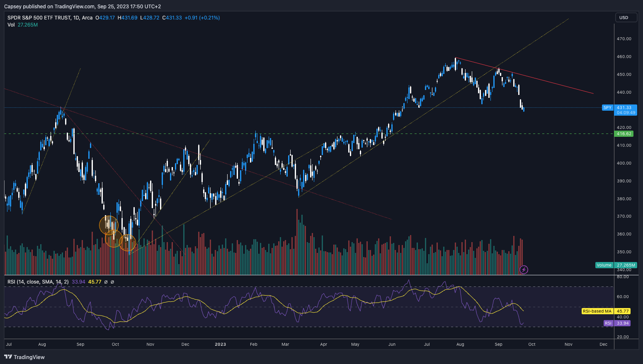Click the blue SPY symbol badge
Viewport: 643px width, 364px height.
coord(607,108)
